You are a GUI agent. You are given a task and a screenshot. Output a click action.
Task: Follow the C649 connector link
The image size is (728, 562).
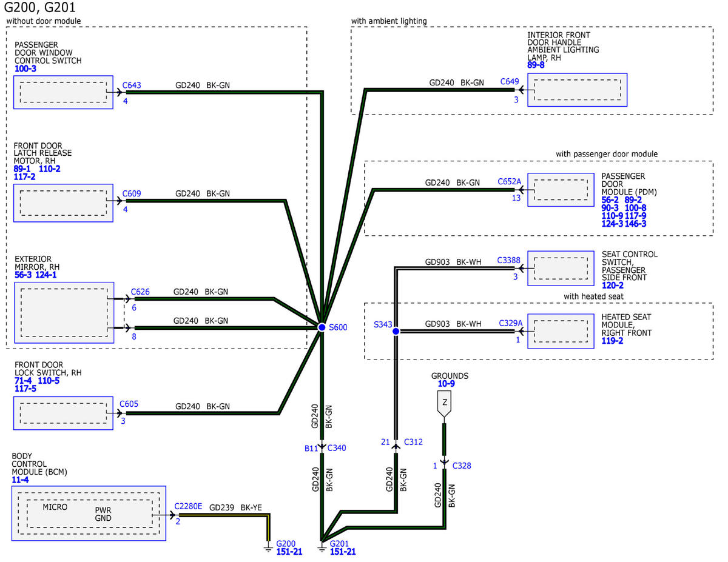pyautogui.click(x=510, y=82)
